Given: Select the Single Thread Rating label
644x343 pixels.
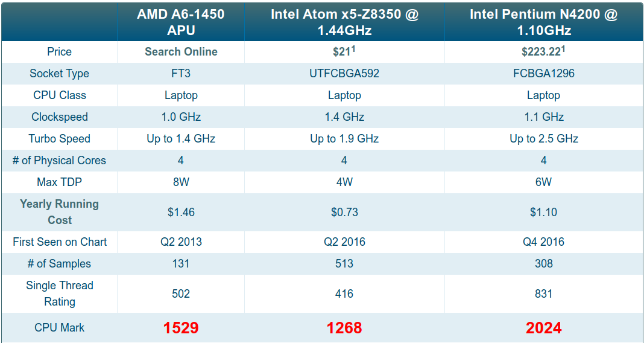Looking at the screenshot, I should [60, 293].
